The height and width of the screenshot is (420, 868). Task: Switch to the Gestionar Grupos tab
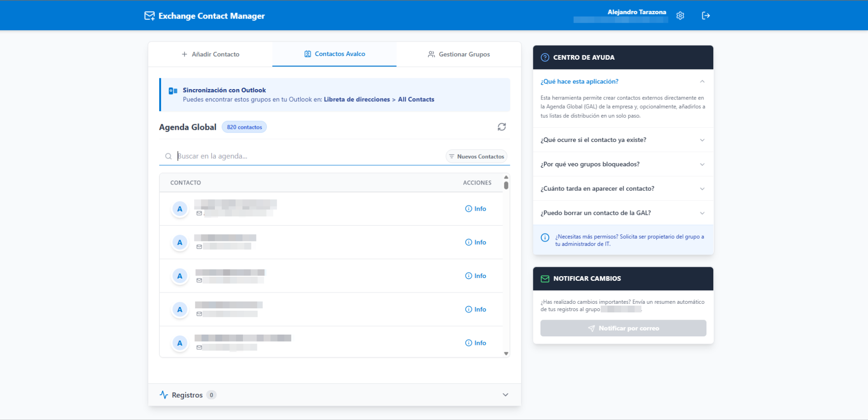pos(459,54)
